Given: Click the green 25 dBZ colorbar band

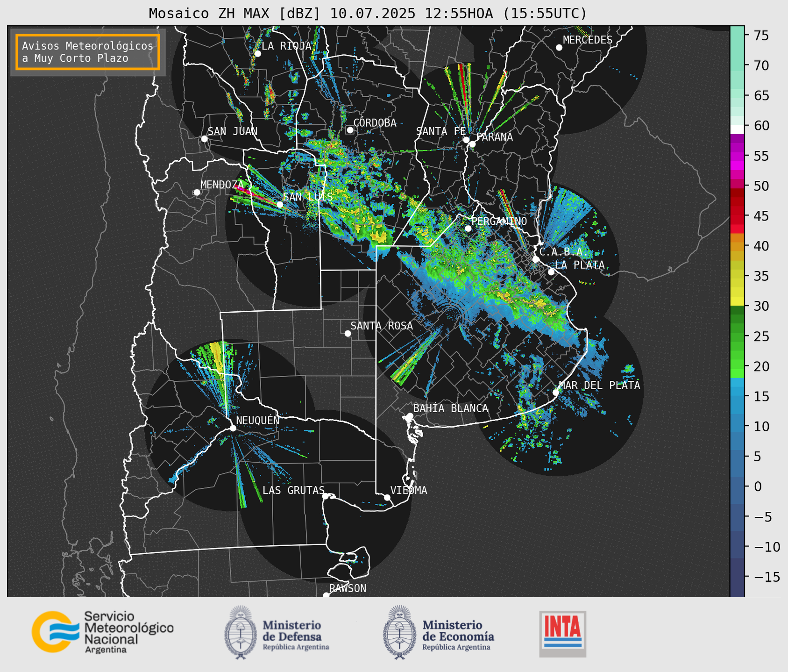Looking at the screenshot, I should click(737, 336).
